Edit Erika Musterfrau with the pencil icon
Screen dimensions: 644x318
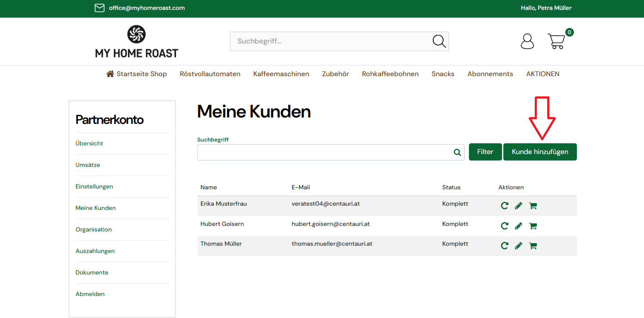click(518, 206)
